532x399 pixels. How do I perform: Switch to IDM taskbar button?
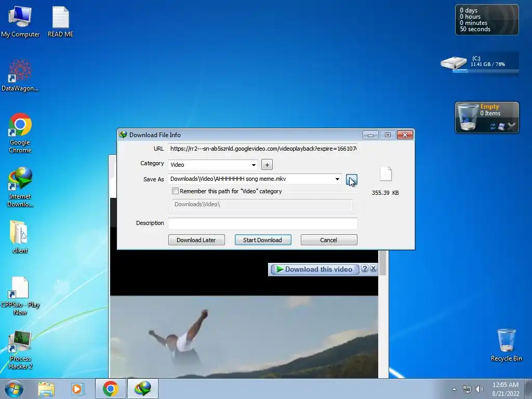142,389
